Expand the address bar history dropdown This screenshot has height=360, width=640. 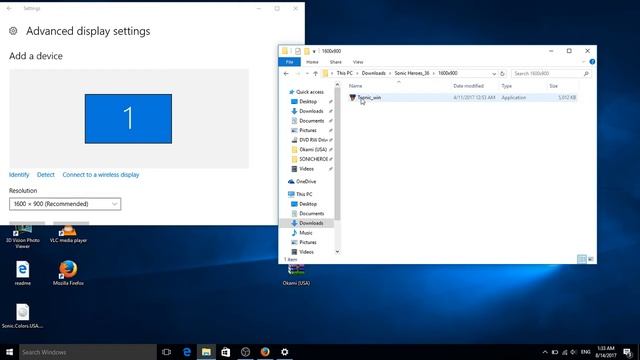(x=494, y=74)
